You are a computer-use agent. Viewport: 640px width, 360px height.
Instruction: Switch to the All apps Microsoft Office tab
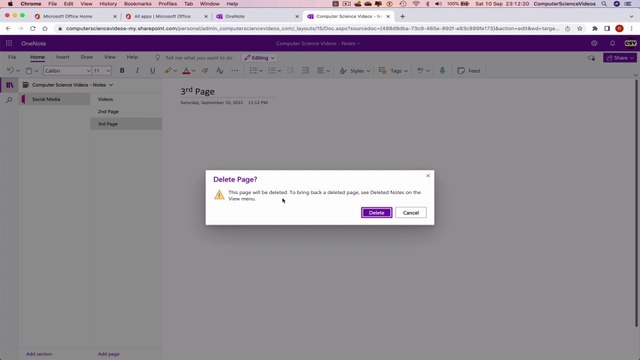click(x=166, y=16)
